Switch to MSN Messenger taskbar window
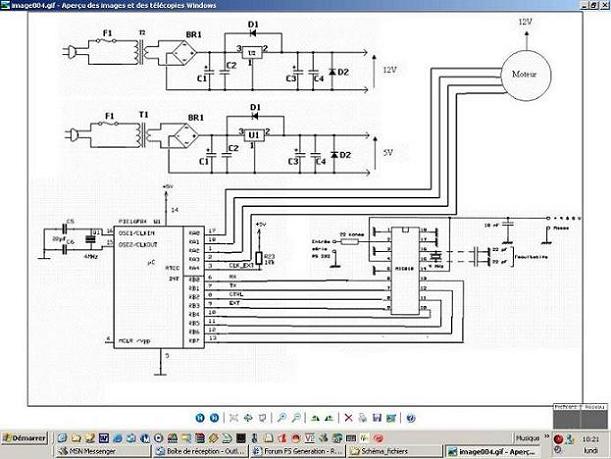This screenshot has height=459, width=611. pos(103,452)
